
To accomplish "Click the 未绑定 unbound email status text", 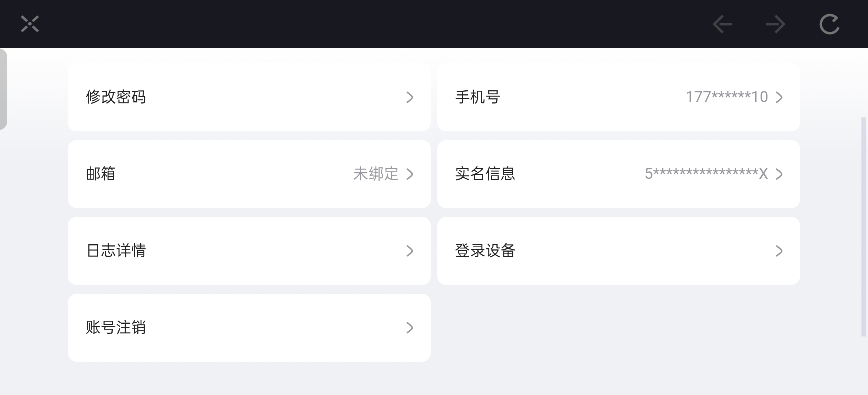I will pyautogui.click(x=376, y=174).
